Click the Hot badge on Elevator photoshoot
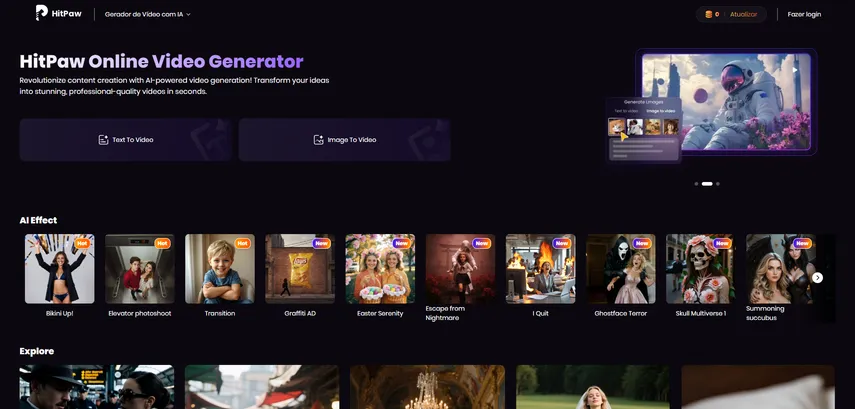This screenshot has width=855, height=409. click(x=162, y=243)
